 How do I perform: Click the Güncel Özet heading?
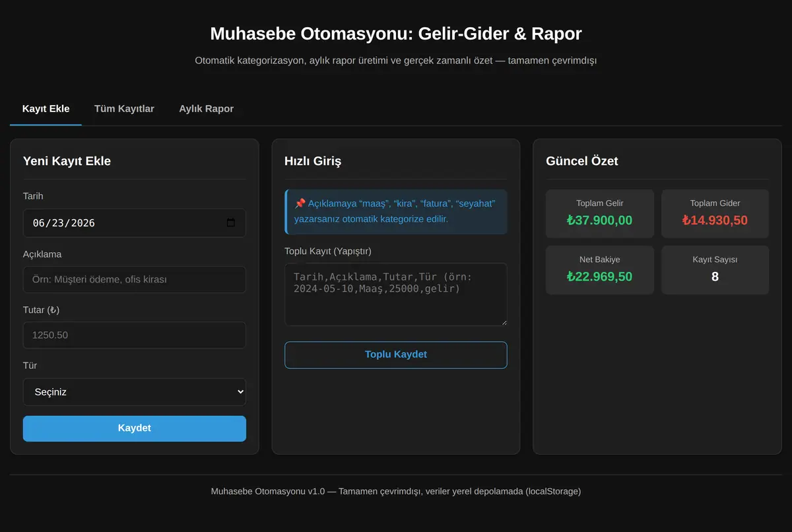582,161
